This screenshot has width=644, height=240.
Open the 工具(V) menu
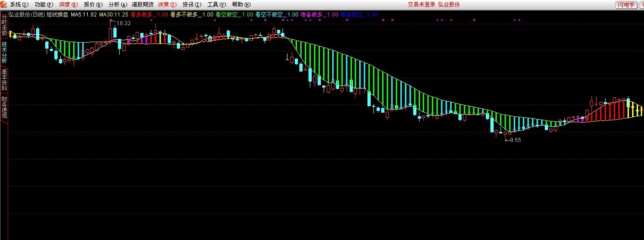pos(217,5)
